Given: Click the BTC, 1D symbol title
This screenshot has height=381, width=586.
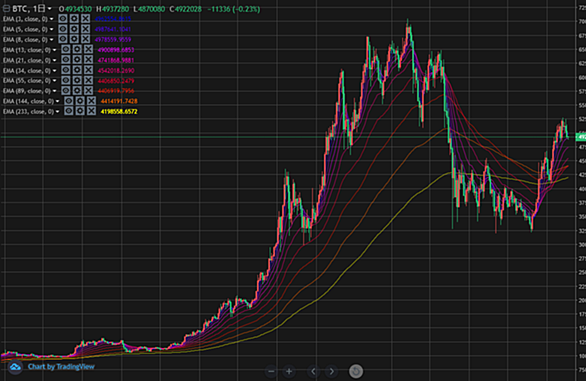Looking at the screenshot, I should [x=28, y=9].
